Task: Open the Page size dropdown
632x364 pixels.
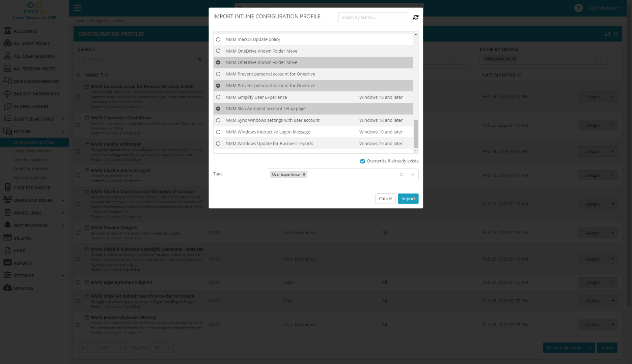Action: pyautogui.click(x=162, y=347)
